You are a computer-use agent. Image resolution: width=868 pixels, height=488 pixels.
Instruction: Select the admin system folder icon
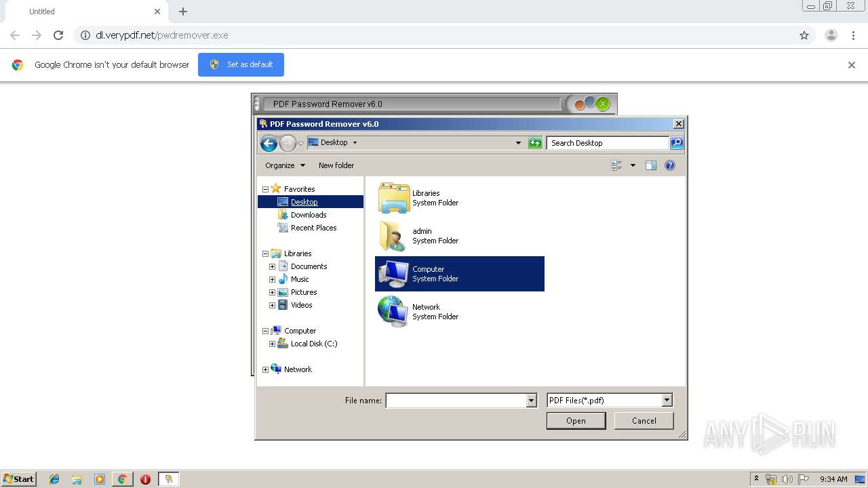pyautogui.click(x=393, y=236)
